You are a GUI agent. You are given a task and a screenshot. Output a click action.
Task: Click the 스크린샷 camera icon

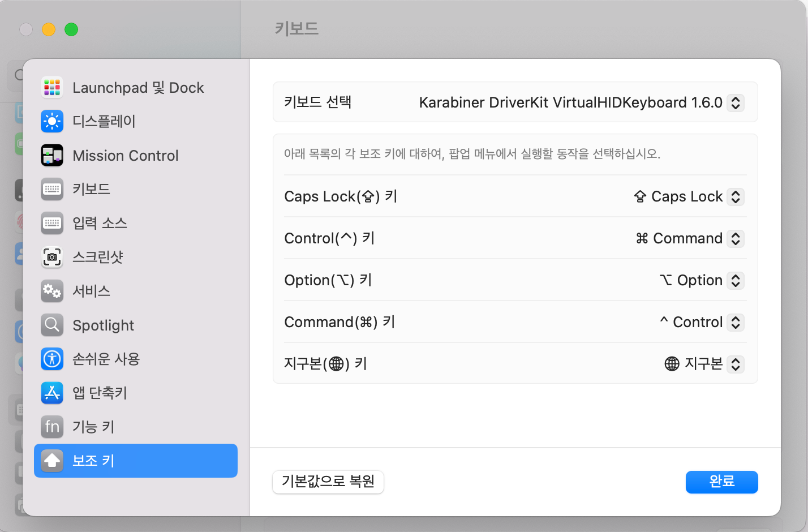pyautogui.click(x=52, y=257)
